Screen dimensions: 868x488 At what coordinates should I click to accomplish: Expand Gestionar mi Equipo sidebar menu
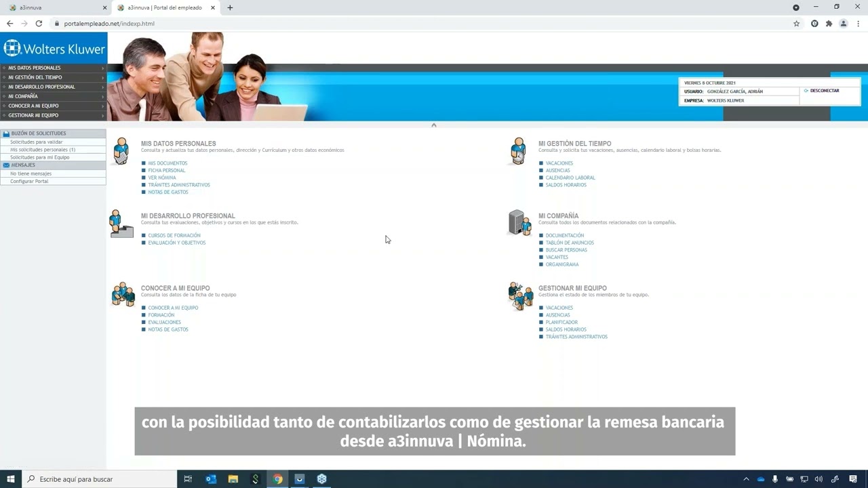pos(54,115)
